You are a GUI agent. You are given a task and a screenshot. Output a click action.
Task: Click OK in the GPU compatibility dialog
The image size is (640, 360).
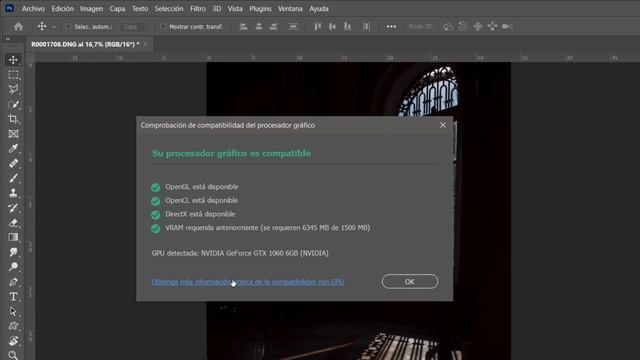coord(410,282)
